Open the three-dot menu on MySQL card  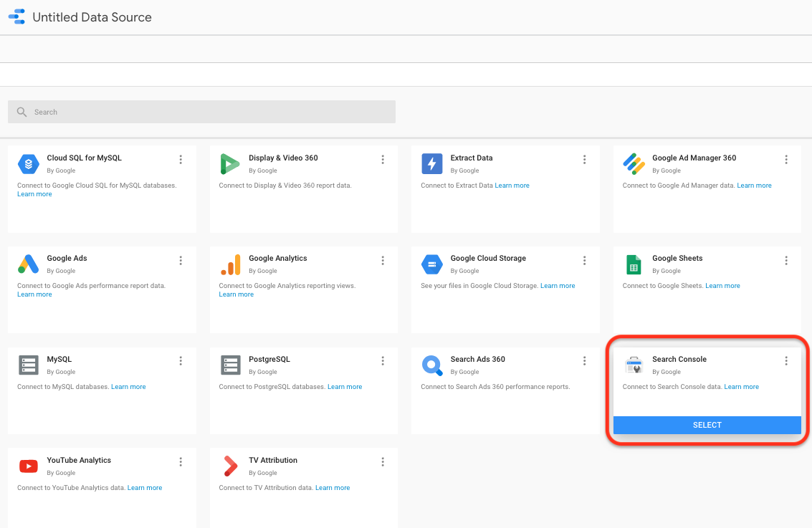[181, 360]
